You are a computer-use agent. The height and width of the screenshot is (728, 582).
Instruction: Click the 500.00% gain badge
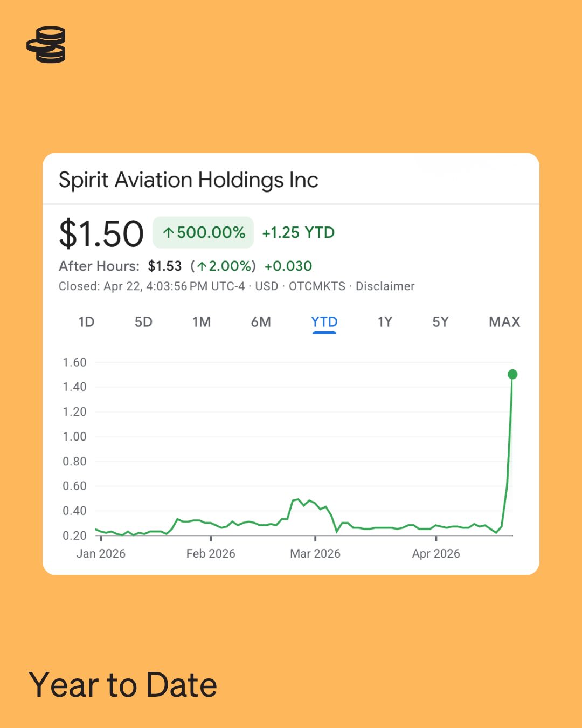(203, 232)
